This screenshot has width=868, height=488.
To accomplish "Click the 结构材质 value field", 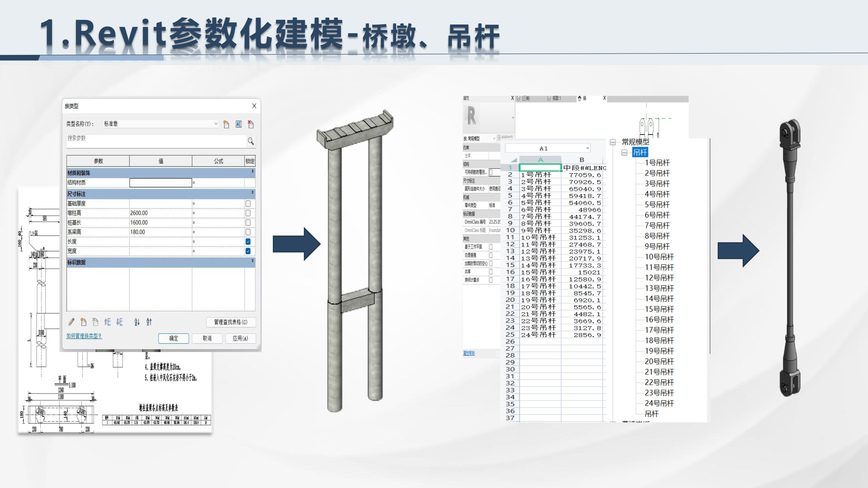I will tap(161, 183).
